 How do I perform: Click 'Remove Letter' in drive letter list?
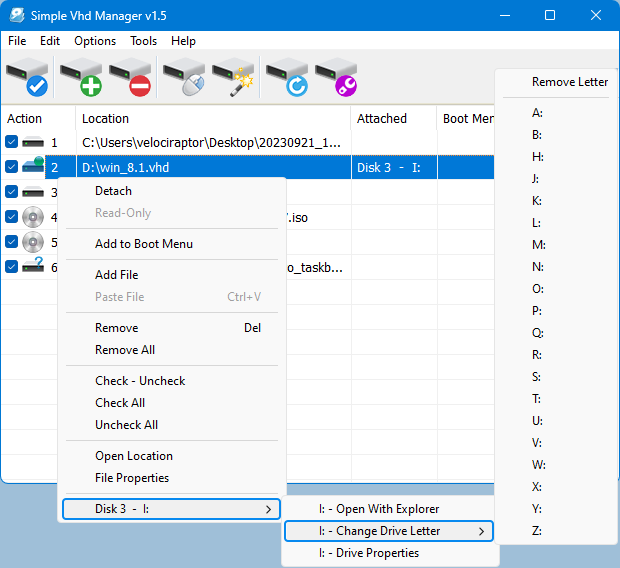pos(569,82)
